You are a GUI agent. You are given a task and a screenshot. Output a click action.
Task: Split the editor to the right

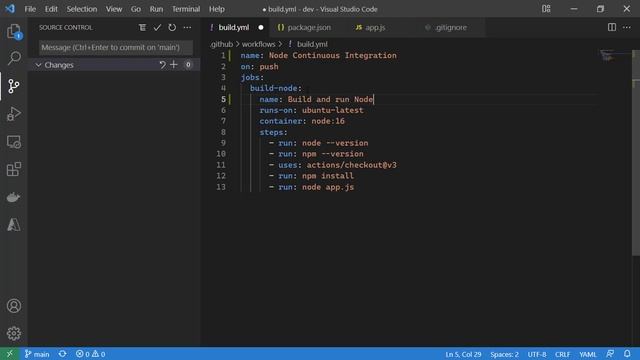click(611, 27)
